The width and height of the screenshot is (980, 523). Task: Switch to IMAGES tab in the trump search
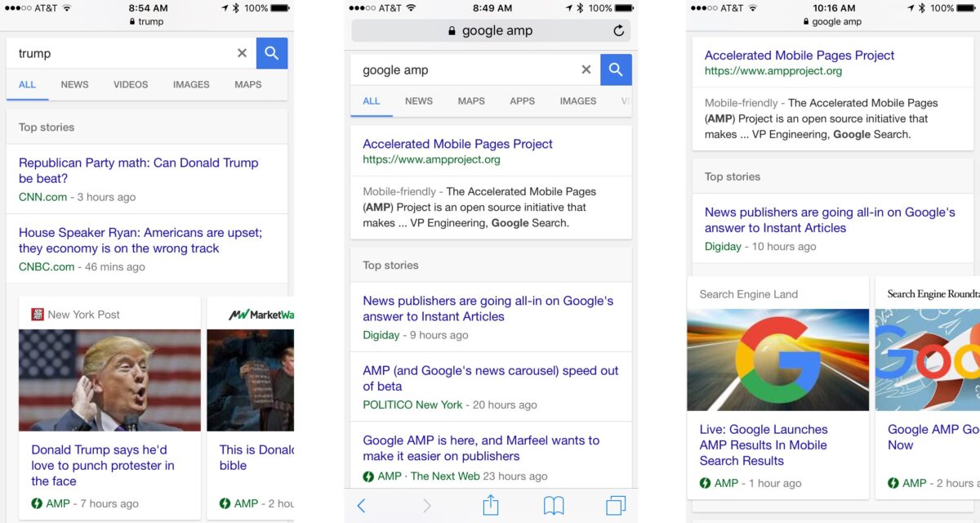click(x=191, y=85)
